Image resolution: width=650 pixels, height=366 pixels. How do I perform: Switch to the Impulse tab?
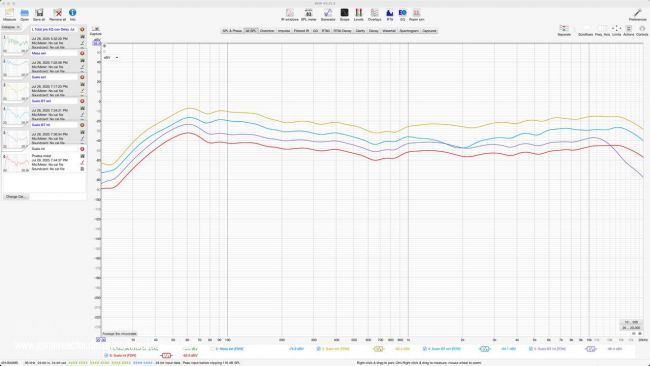click(284, 31)
